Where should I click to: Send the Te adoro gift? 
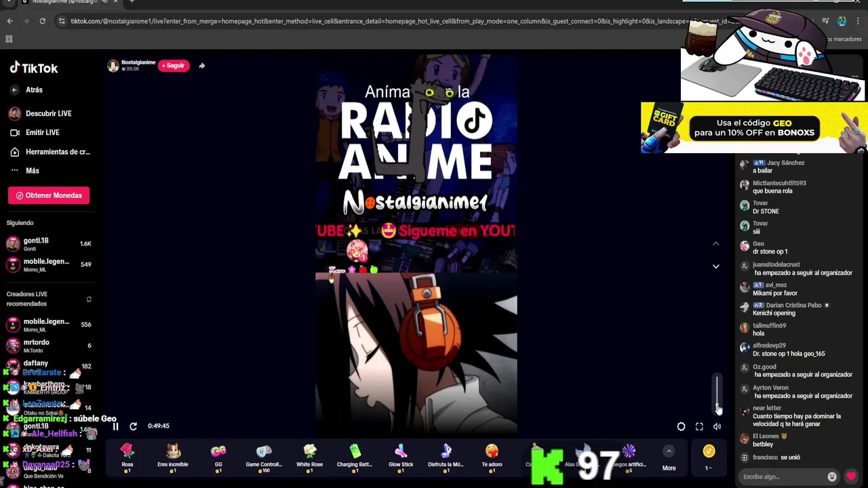[x=492, y=457]
